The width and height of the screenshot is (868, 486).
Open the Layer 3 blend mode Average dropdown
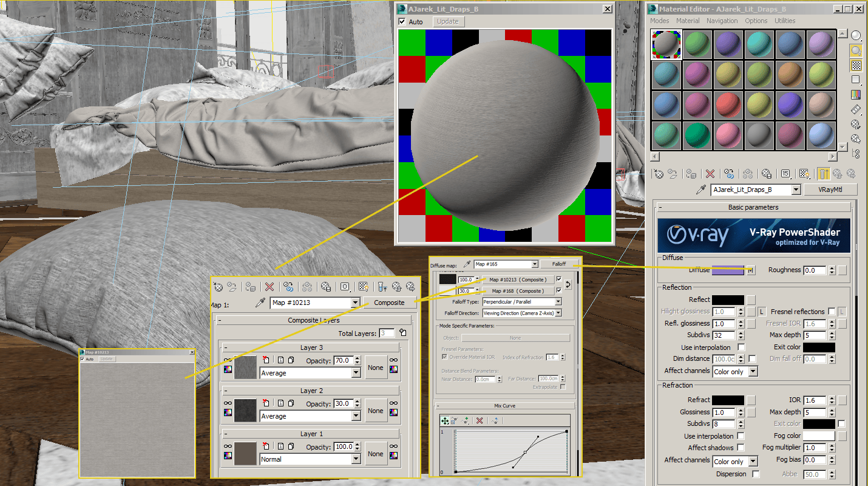(310, 373)
